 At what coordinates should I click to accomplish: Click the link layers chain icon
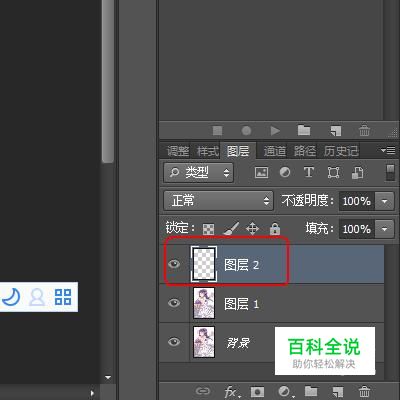[x=203, y=391]
